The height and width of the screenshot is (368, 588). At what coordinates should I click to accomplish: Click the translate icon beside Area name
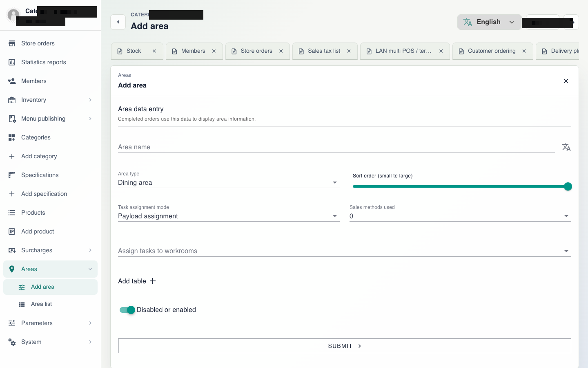(566, 147)
